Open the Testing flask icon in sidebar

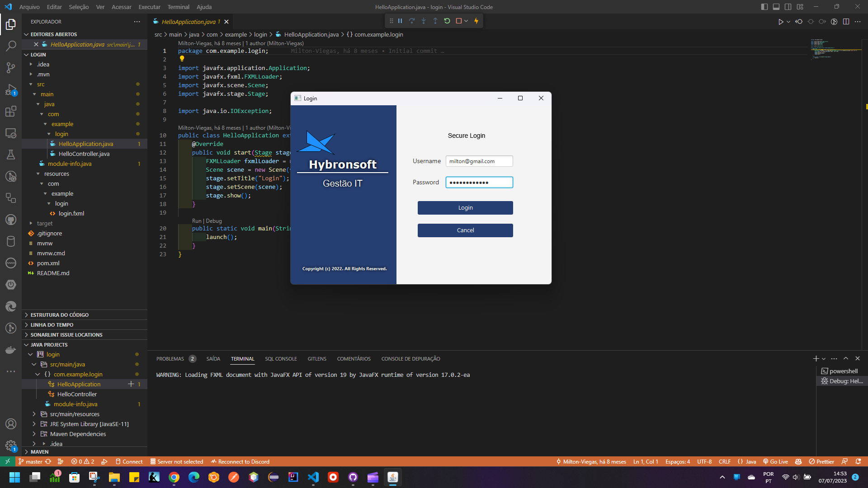tap(11, 155)
